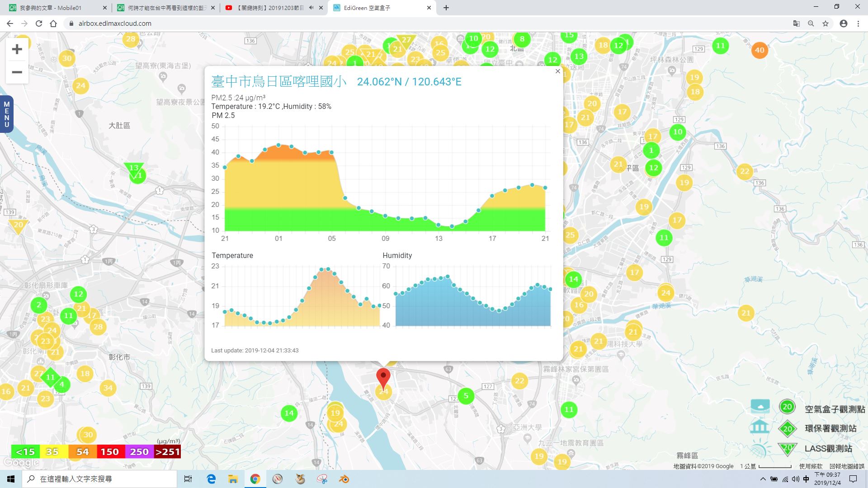Open the Windows Start menu

click(11, 479)
